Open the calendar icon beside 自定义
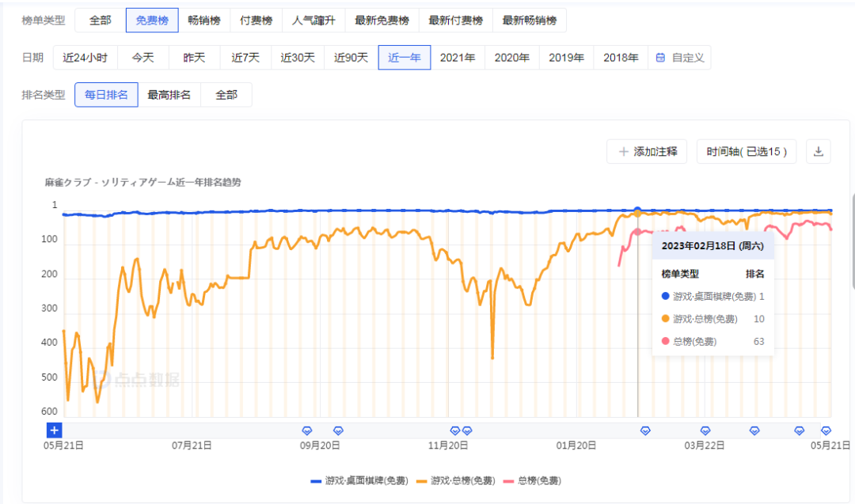 click(662, 57)
